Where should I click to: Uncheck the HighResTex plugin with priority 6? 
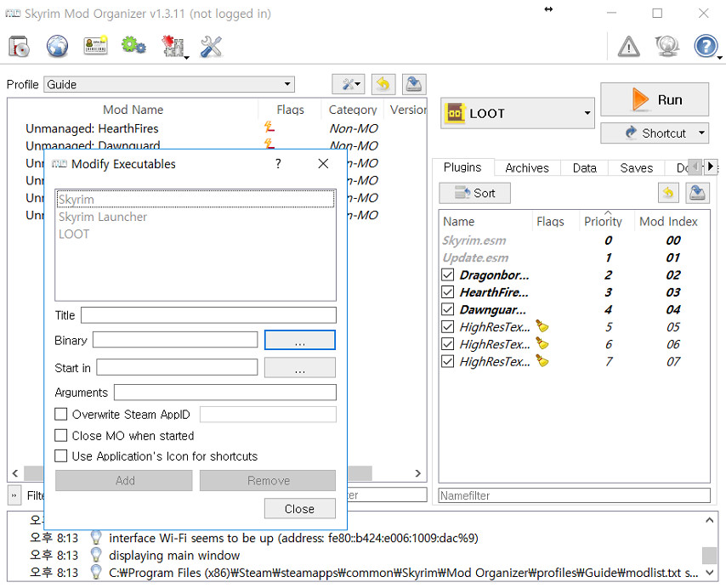coord(448,344)
